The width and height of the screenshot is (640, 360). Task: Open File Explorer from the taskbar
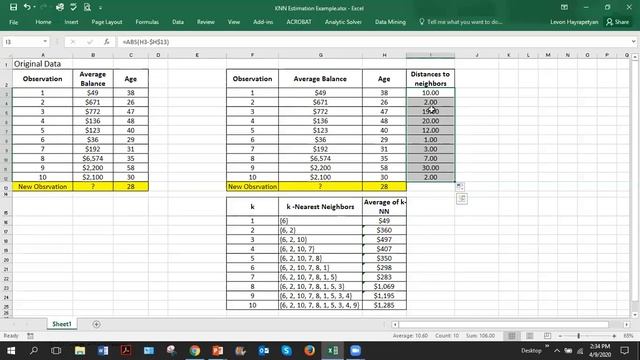[80, 351]
